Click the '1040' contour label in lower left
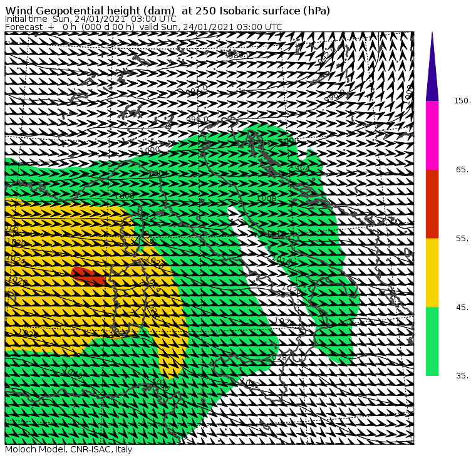This screenshot has width=476, height=458. click(73, 373)
